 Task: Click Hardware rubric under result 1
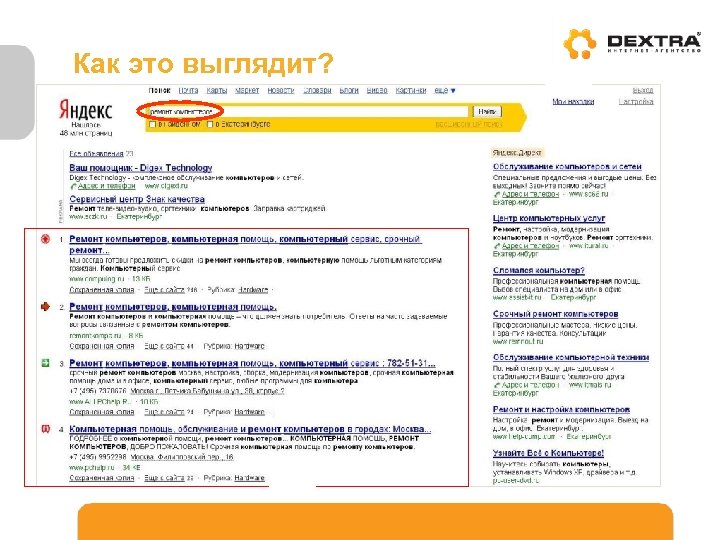(x=253, y=290)
